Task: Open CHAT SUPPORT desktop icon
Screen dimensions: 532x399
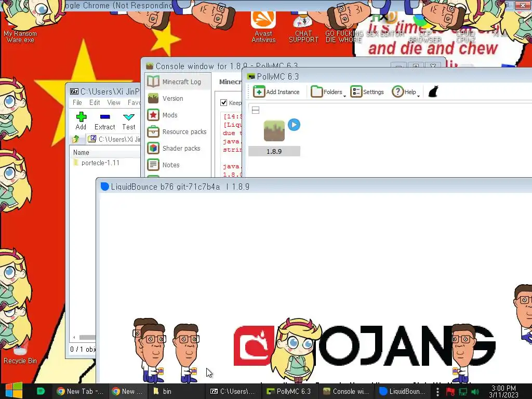Action: tap(303, 29)
